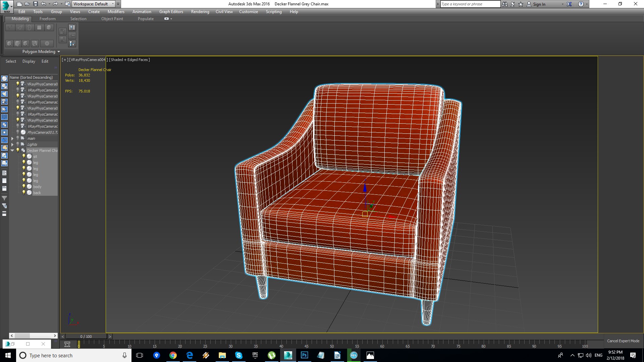
Task: Show the Lights layer via lightbulb
Action: 18,144
